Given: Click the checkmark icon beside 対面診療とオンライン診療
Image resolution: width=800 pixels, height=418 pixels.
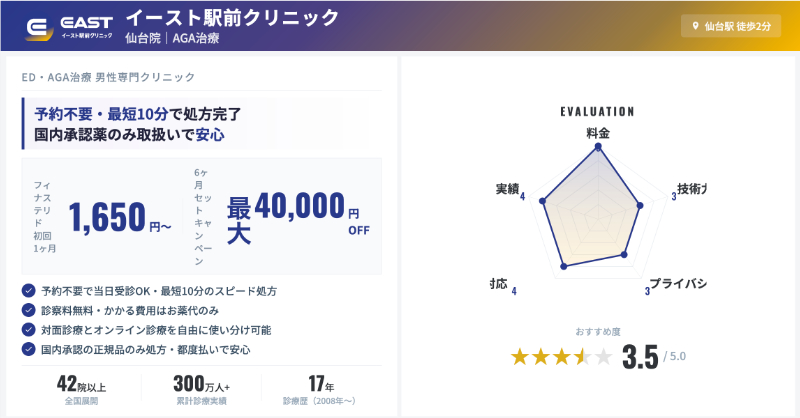Looking at the screenshot, I should pos(28,329).
